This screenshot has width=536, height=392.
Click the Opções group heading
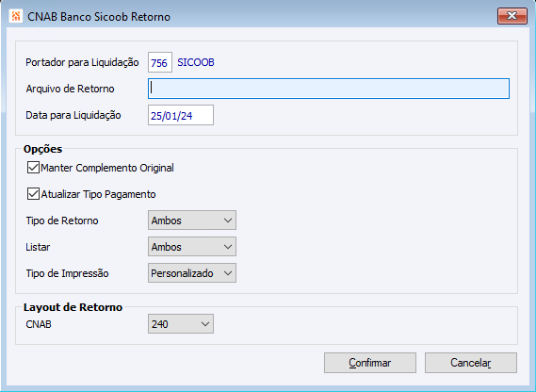point(43,149)
